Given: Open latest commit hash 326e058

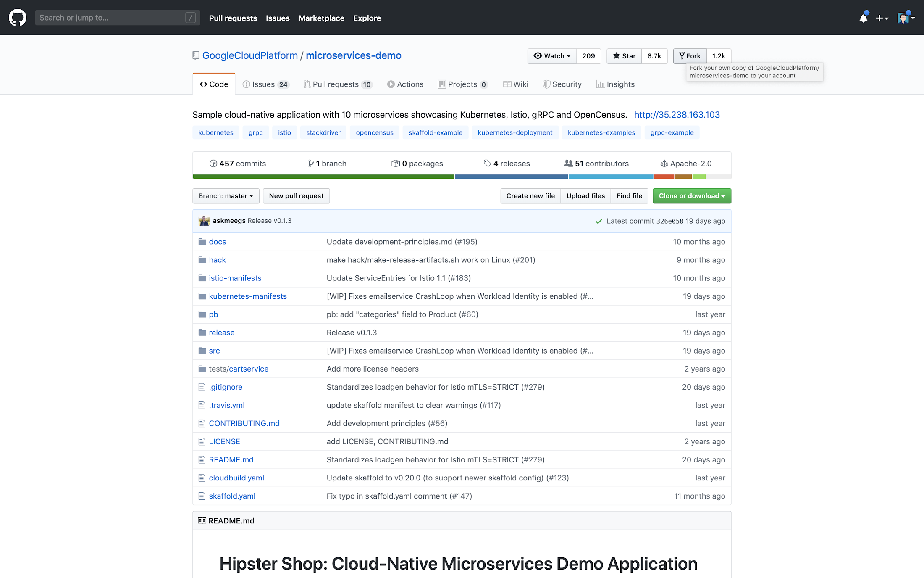Looking at the screenshot, I should coord(669,221).
